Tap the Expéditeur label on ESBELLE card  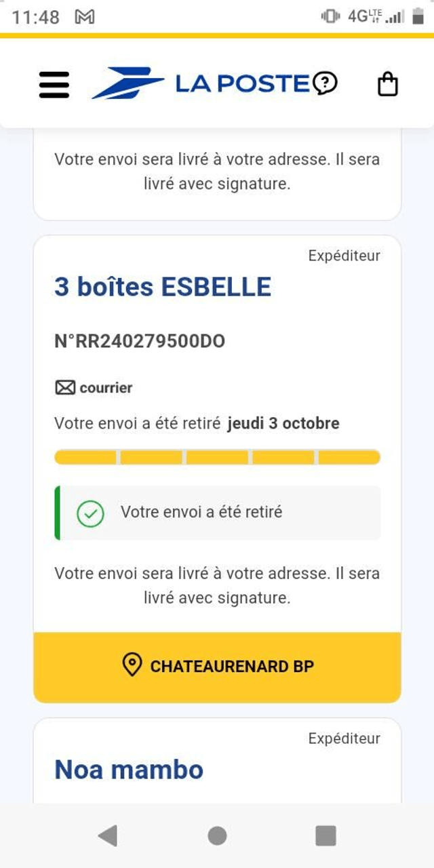click(344, 256)
